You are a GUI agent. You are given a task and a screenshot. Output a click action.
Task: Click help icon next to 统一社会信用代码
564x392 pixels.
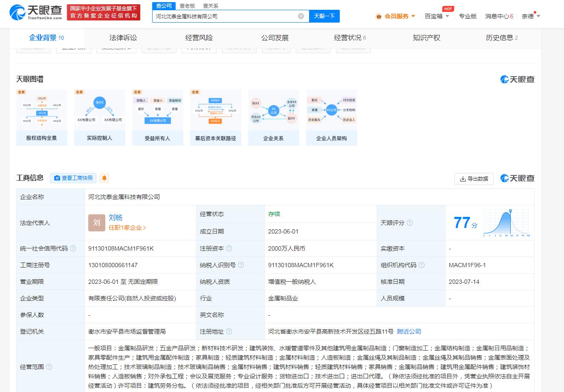(x=73, y=248)
